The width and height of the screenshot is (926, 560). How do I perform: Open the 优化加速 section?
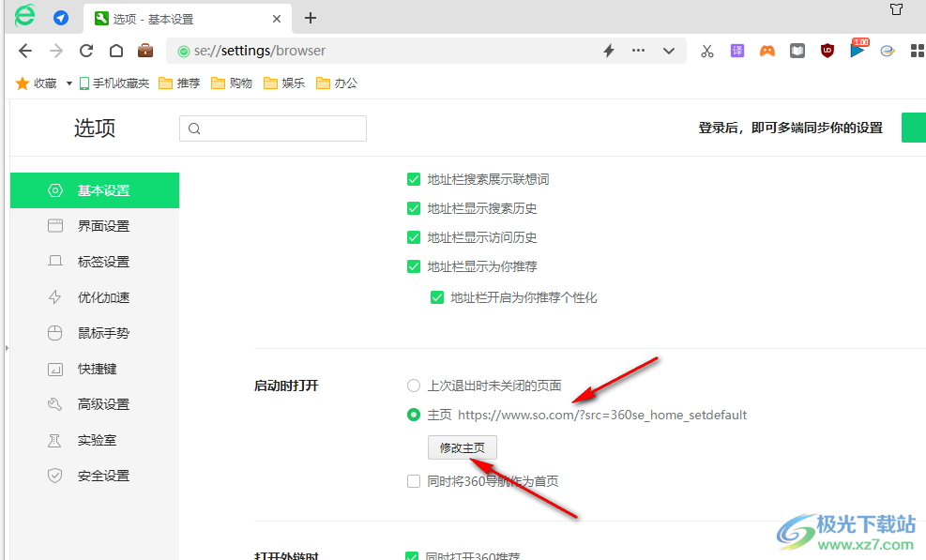[95, 297]
